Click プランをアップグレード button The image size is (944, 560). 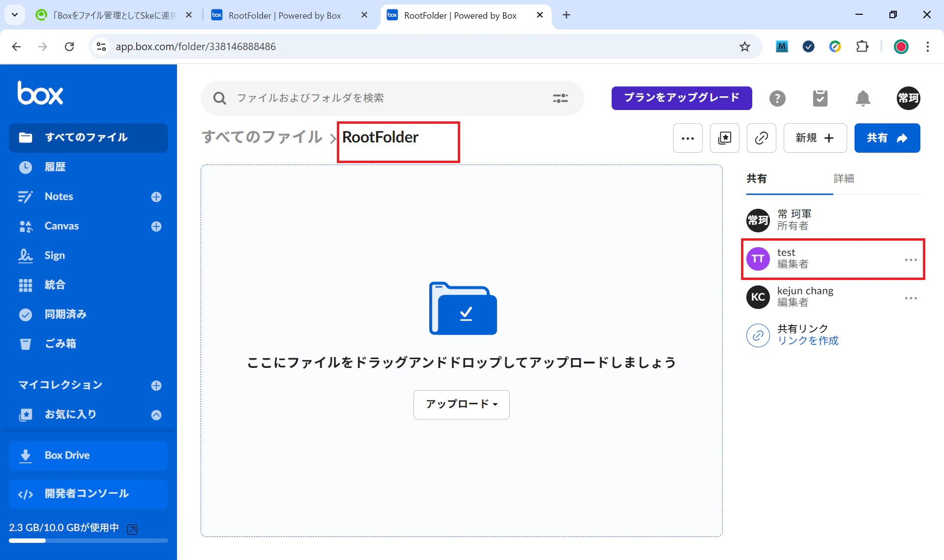tap(681, 98)
